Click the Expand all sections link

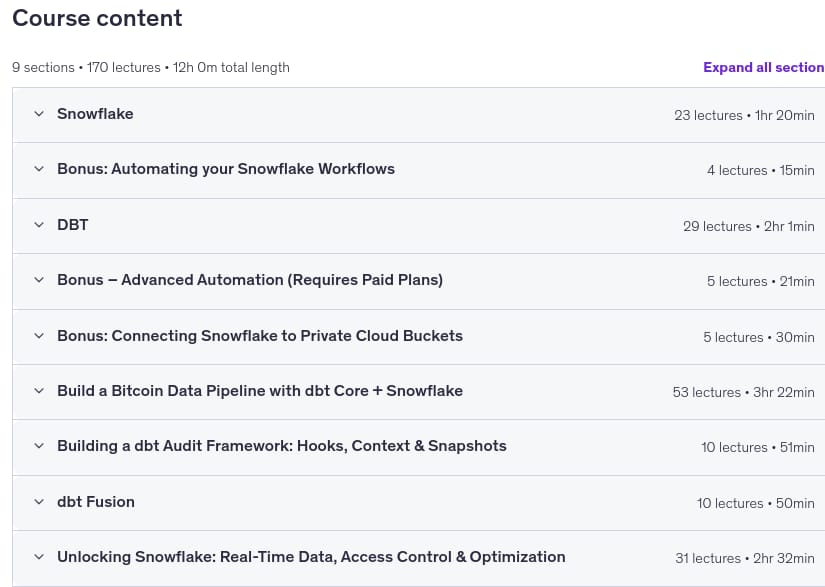[764, 67]
